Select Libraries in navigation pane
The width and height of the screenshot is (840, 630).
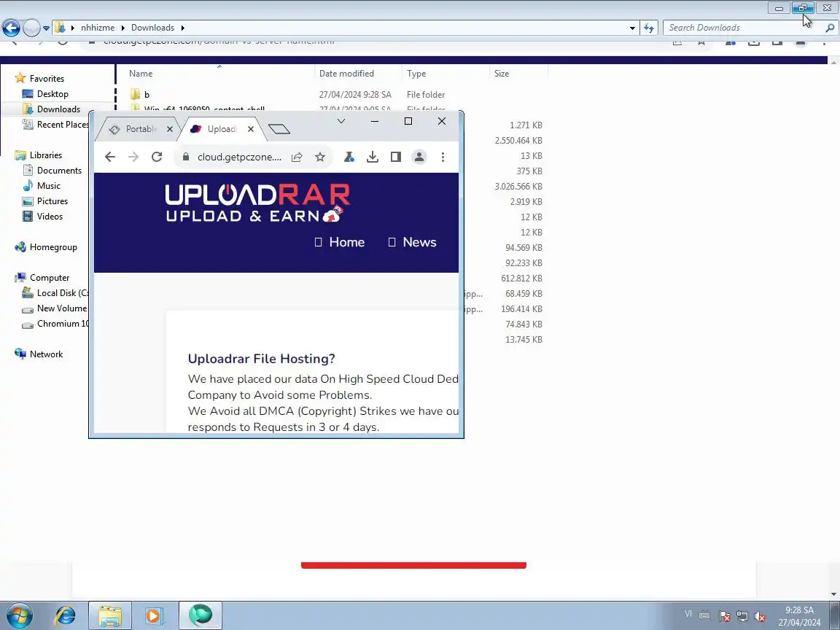[45, 155]
